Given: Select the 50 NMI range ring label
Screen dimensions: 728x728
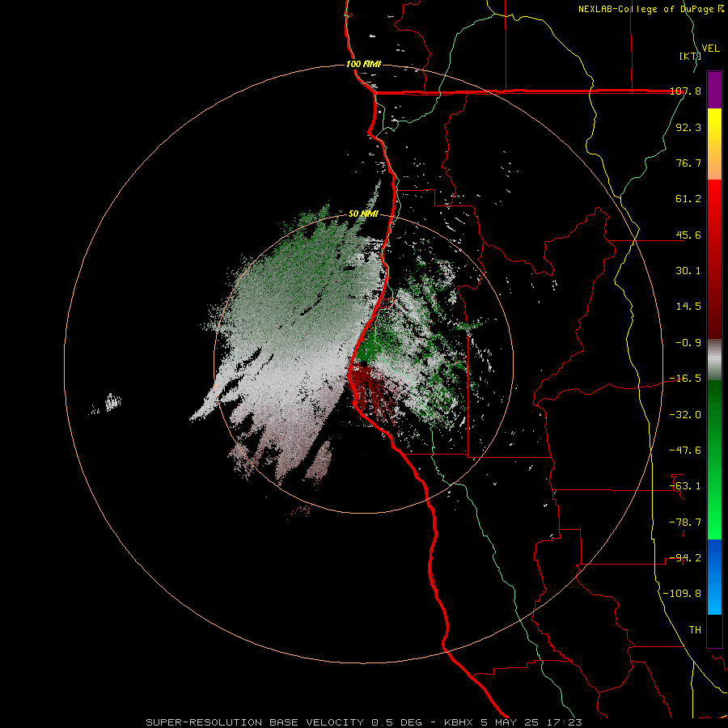Looking at the screenshot, I should coord(363,214).
